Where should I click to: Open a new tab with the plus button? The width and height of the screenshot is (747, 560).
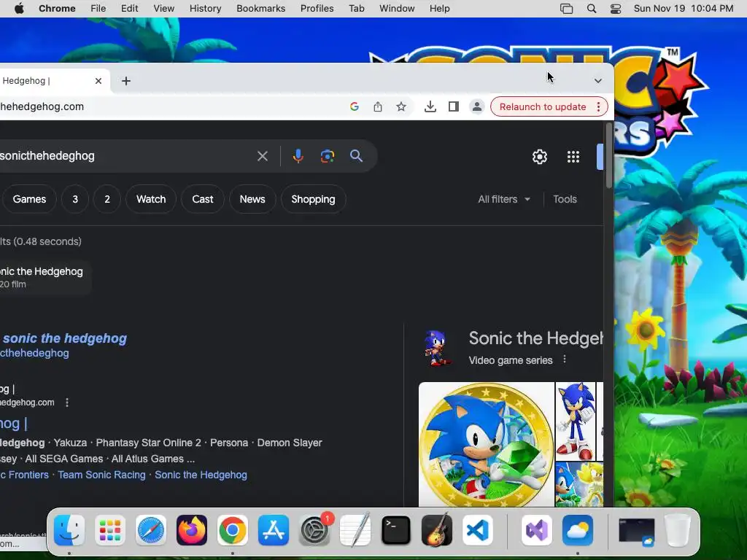coord(125,81)
